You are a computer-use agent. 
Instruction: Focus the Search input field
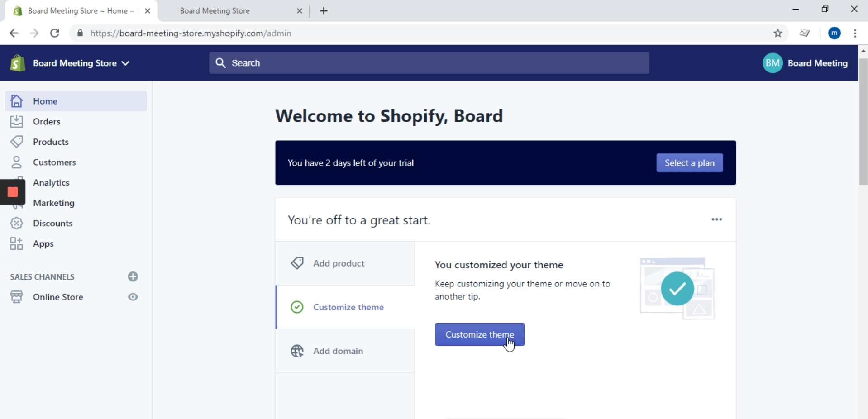point(429,63)
